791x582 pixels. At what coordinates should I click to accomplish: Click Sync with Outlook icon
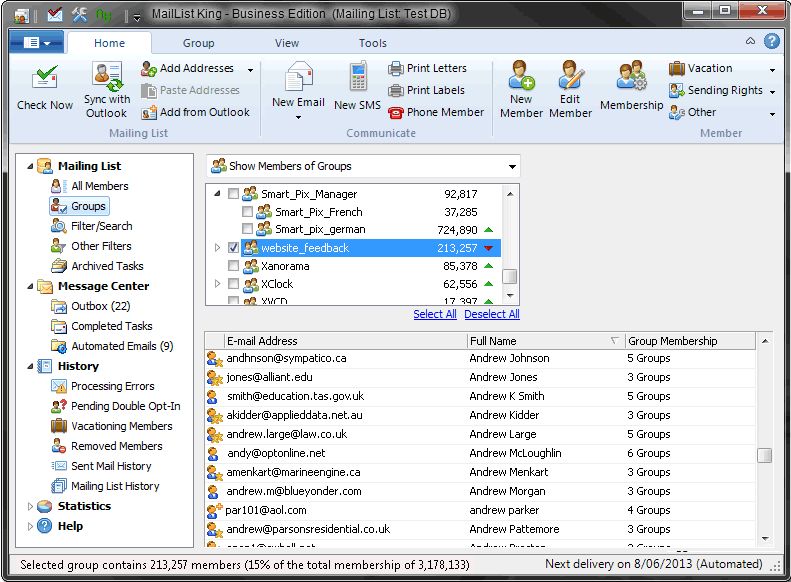pyautogui.click(x=107, y=76)
